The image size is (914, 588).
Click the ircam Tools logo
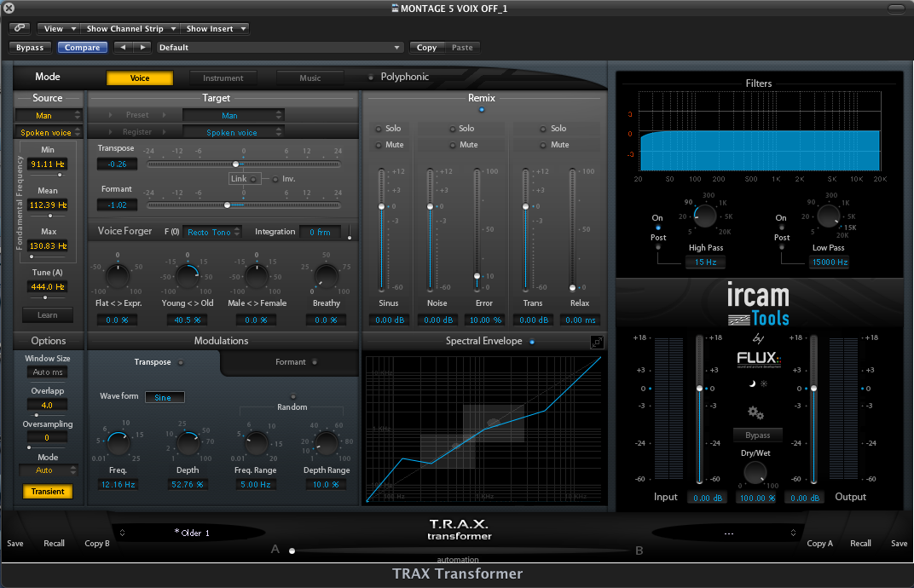pyautogui.click(x=758, y=304)
